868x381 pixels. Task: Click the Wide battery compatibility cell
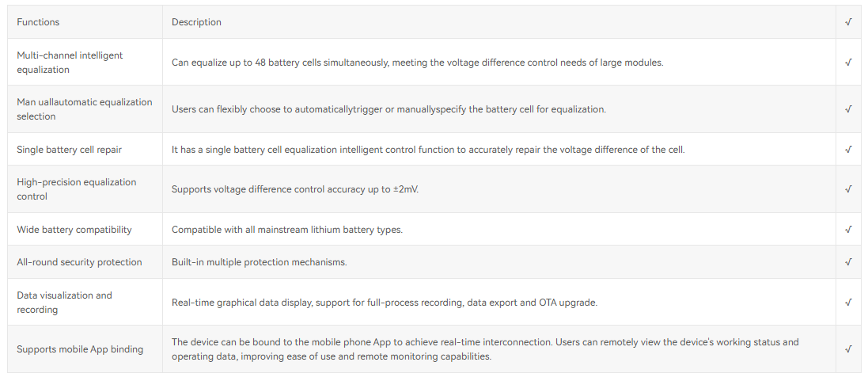[x=74, y=230]
